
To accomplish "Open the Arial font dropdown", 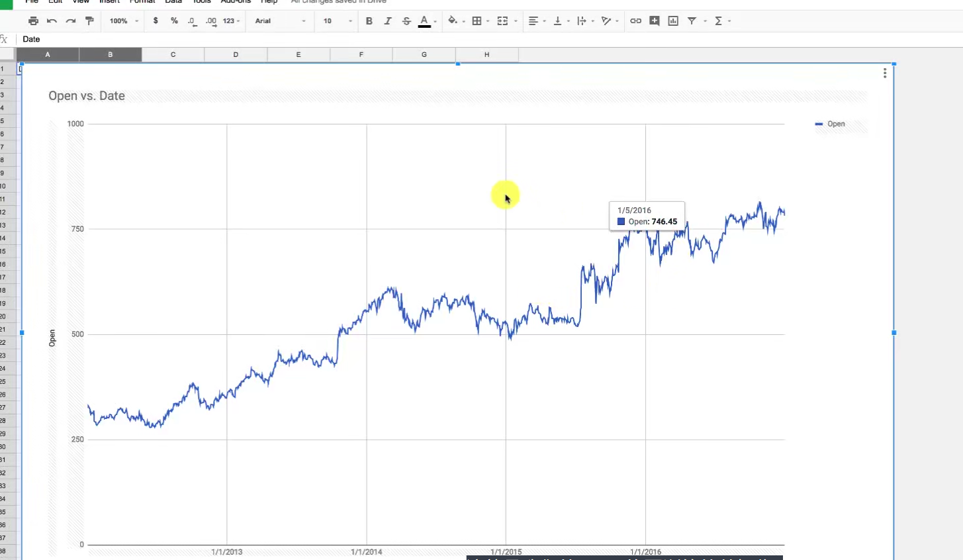I will (280, 21).
